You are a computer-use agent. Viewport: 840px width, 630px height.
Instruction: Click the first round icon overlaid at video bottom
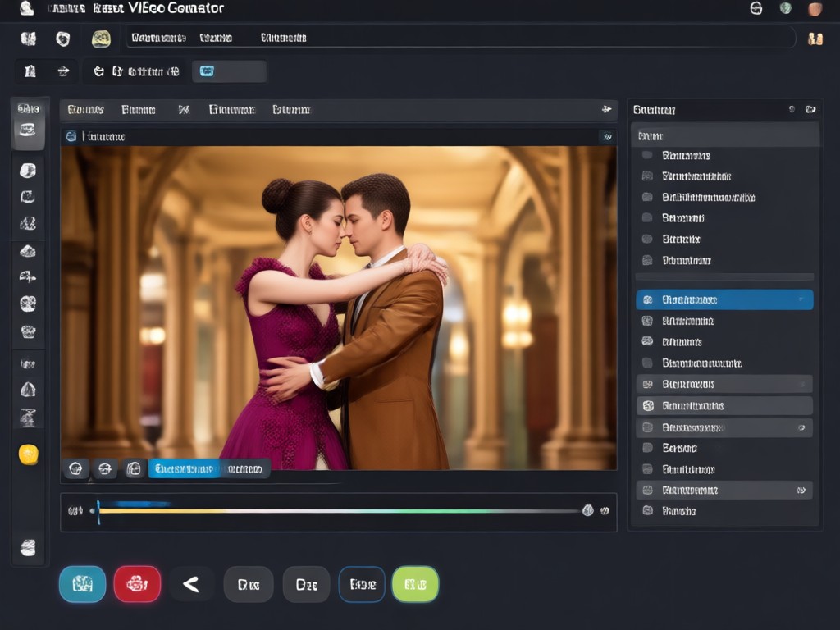click(x=75, y=468)
